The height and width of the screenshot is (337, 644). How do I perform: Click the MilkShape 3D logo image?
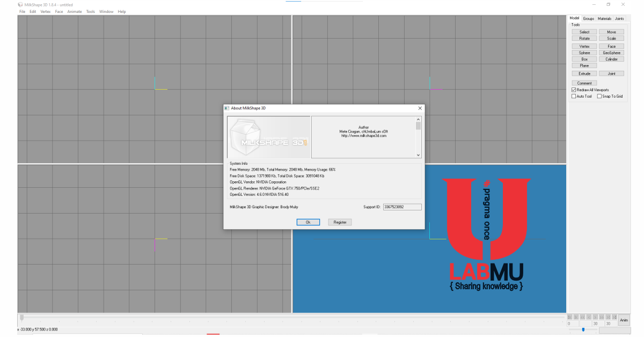click(268, 137)
